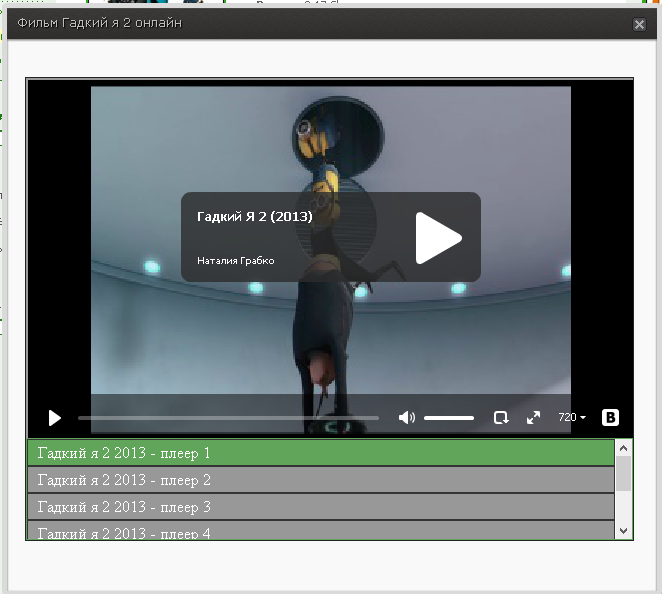Viewport: 662px width, 594px height.
Task: Switch to "Гадкий я 2 2013 - плеер 3"
Action: tap(321, 507)
